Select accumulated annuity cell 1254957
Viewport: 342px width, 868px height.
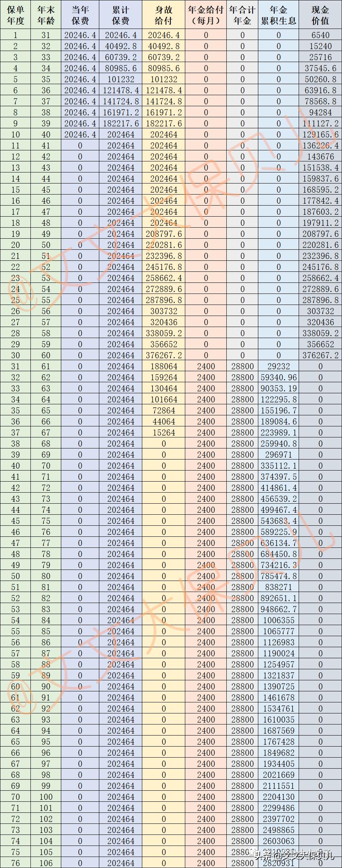(278, 664)
